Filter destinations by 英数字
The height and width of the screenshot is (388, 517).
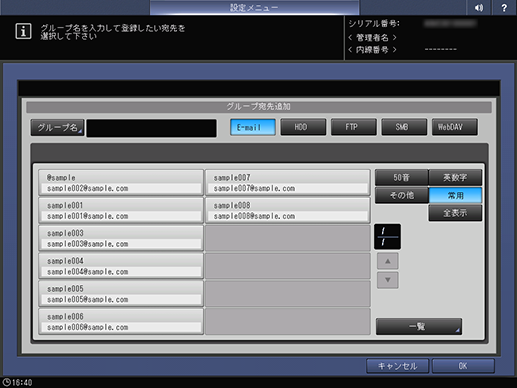point(455,177)
